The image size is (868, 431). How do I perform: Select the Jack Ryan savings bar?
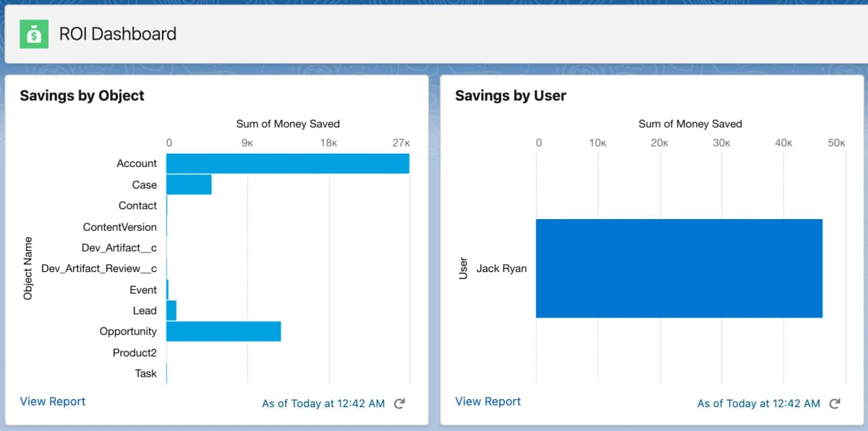679,268
